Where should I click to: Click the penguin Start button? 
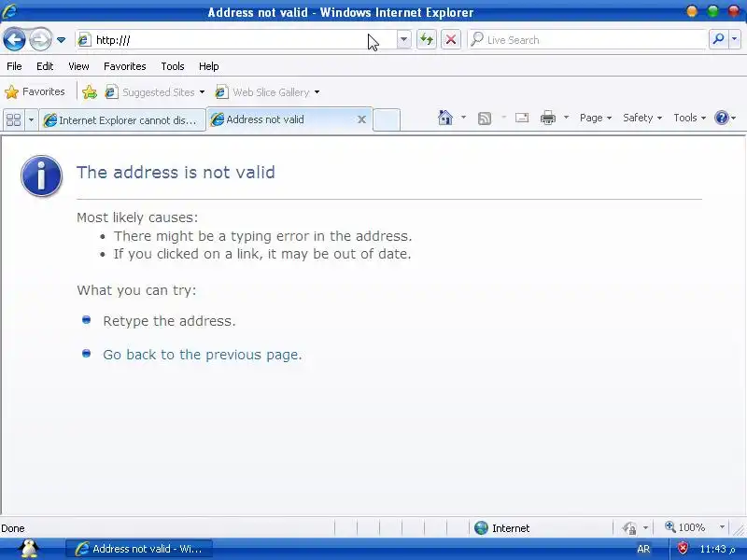click(30, 549)
